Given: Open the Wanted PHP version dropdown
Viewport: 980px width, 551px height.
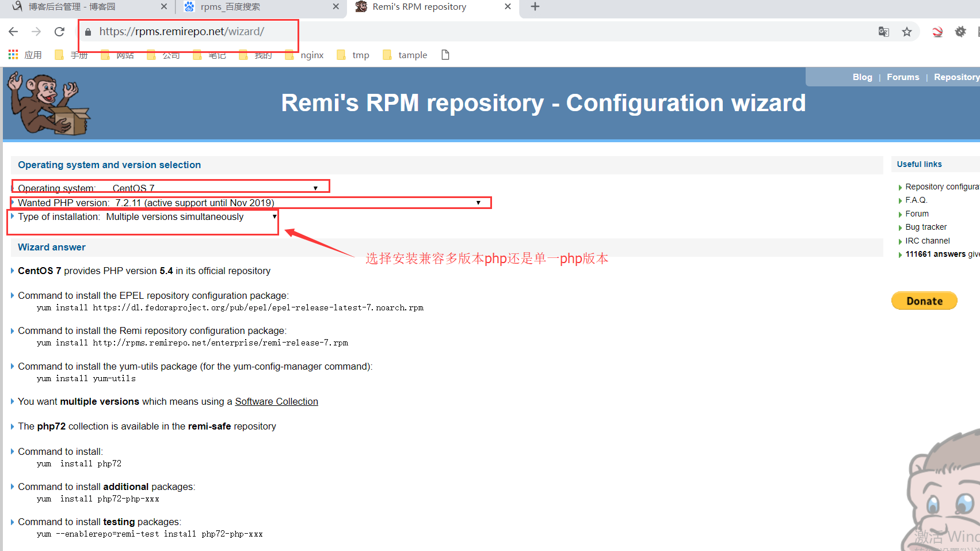Looking at the screenshot, I should 298,203.
